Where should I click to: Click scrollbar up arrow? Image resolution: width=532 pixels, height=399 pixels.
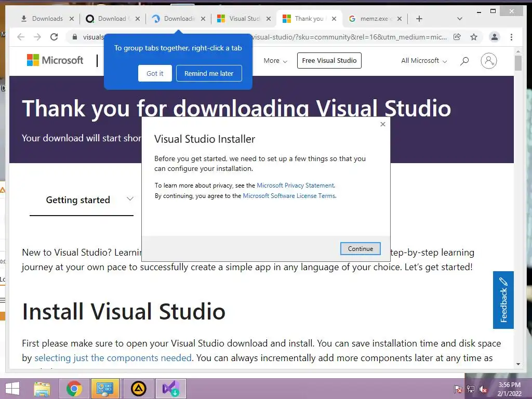click(x=518, y=51)
